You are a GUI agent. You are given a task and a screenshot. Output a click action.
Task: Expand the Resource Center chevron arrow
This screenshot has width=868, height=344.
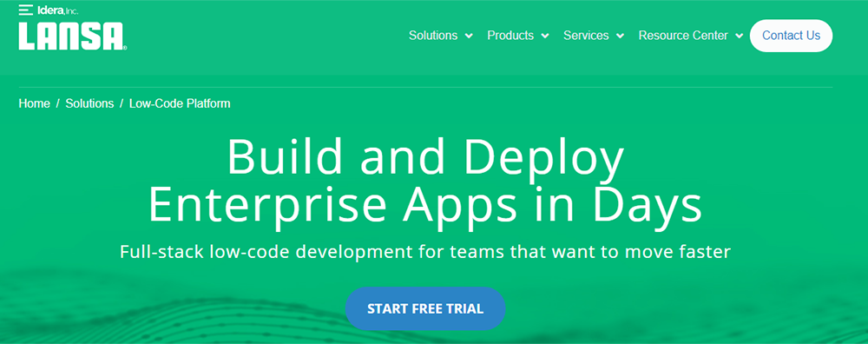click(x=739, y=36)
